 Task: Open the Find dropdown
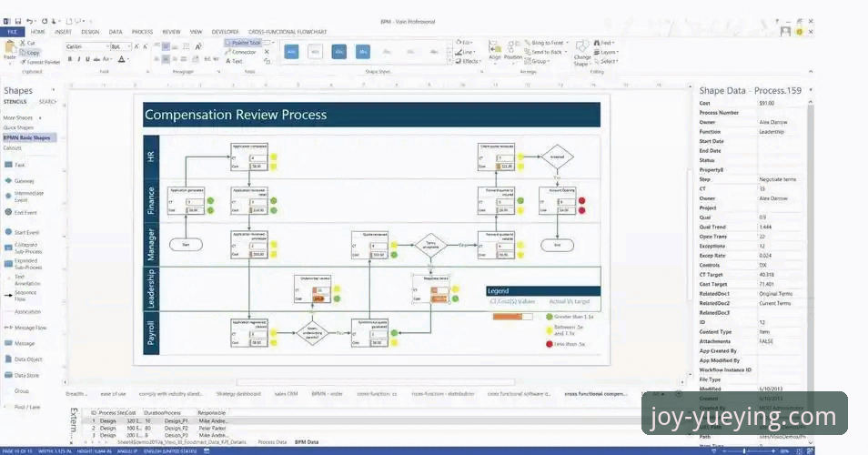coord(604,43)
